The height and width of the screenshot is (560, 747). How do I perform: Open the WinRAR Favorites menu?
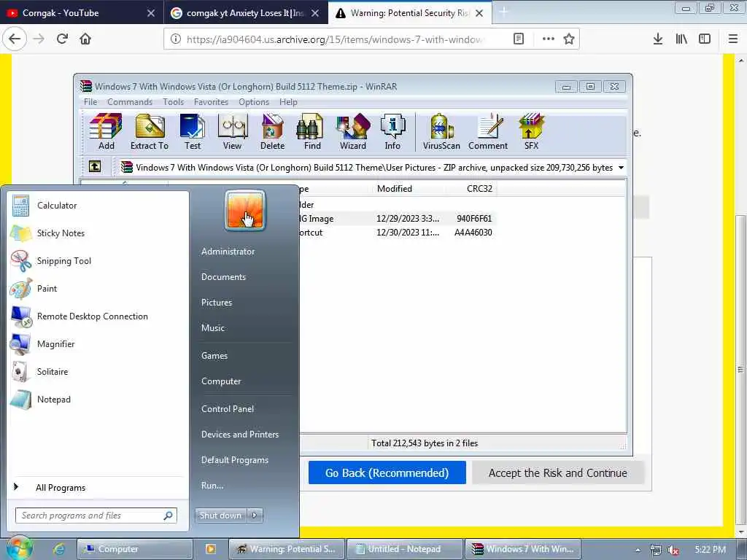coord(211,102)
